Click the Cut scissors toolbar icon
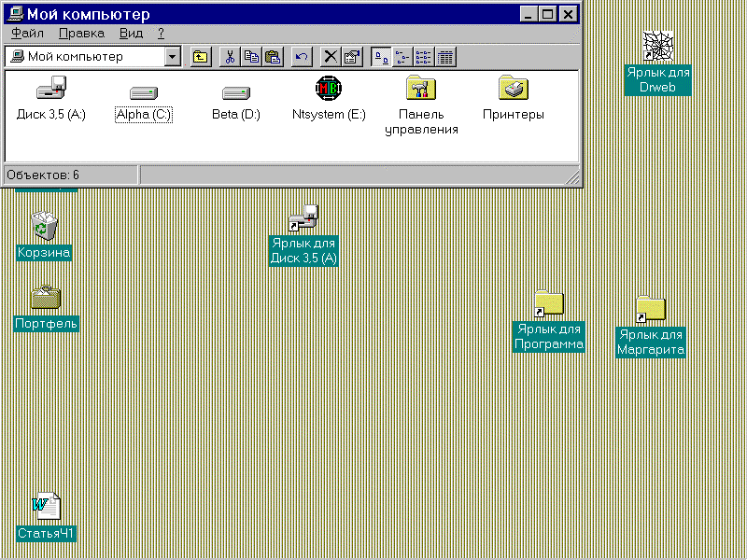The height and width of the screenshot is (560, 747). coord(230,57)
